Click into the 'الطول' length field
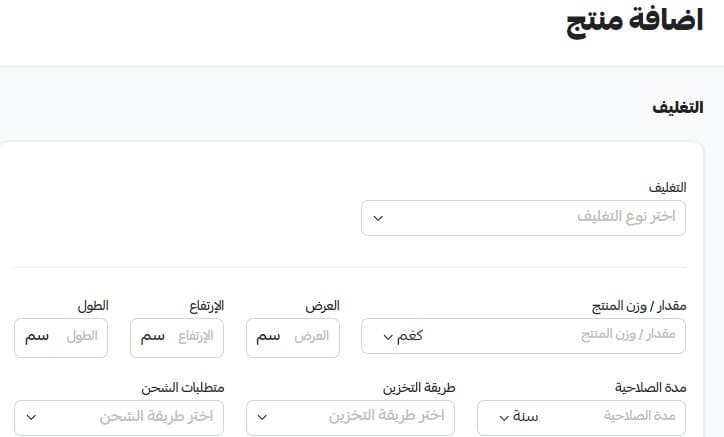 pyautogui.click(x=81, y=336)
